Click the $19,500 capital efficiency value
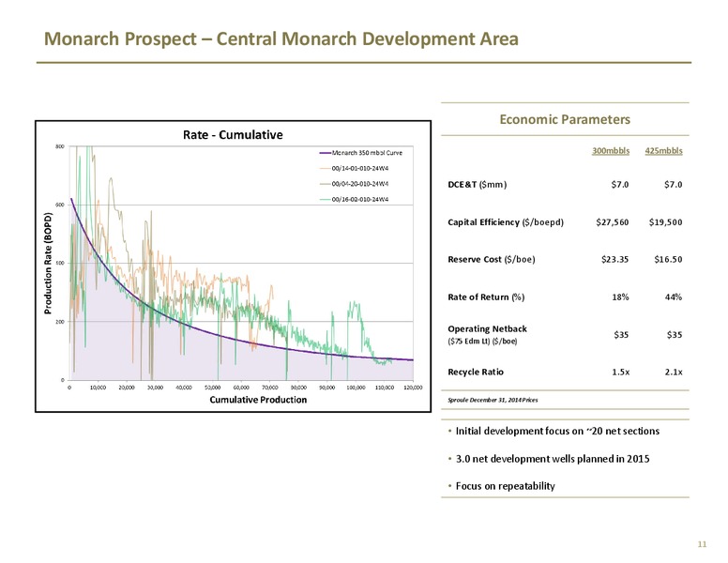 pos(666,222)
